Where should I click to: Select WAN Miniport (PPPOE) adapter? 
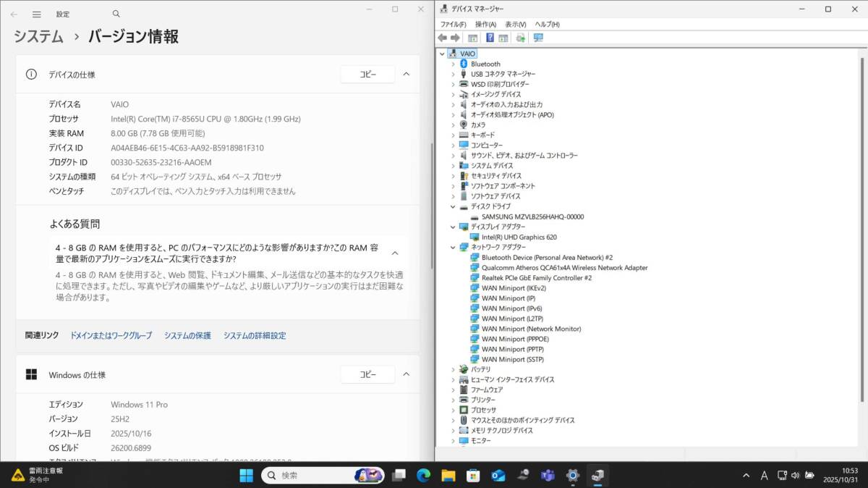tap(516, 339)
